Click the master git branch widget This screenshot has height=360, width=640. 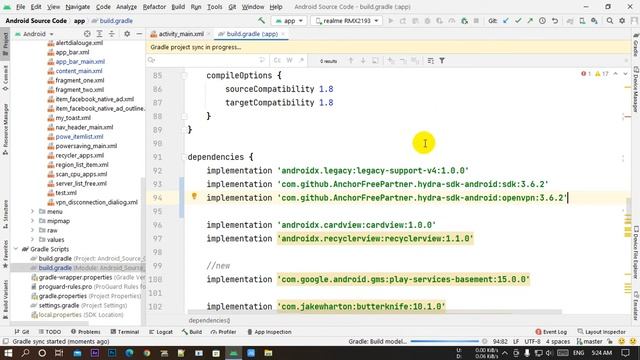[x=589, y=341]
